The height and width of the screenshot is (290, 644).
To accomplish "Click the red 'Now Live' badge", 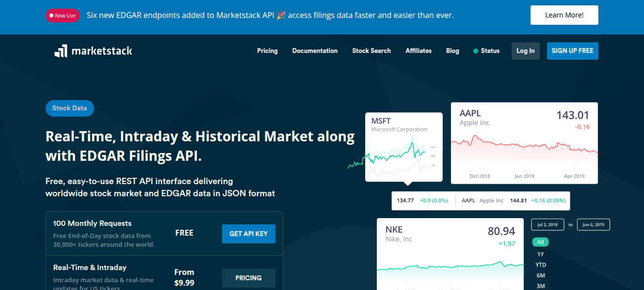I will click(62, 15).
